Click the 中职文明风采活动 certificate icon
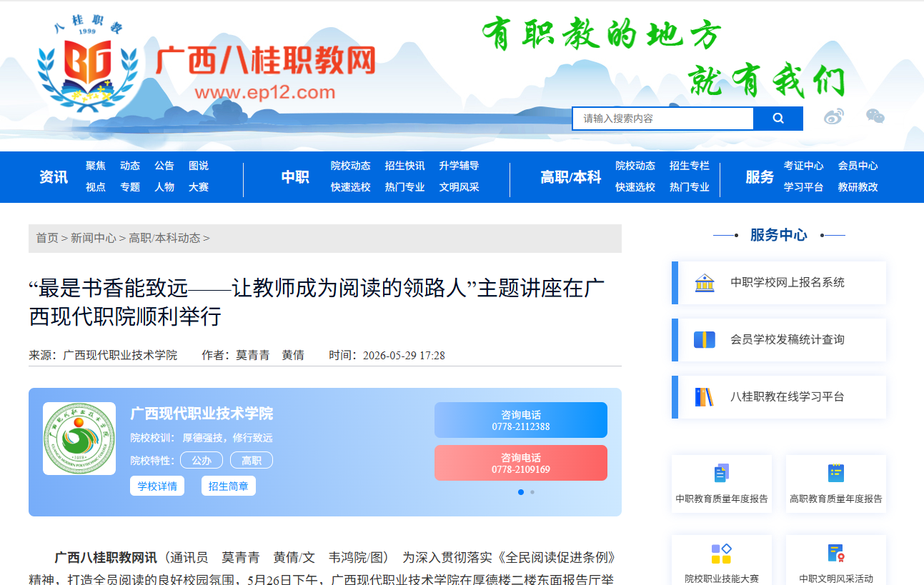The image size is (924, 585). [836, 554]
